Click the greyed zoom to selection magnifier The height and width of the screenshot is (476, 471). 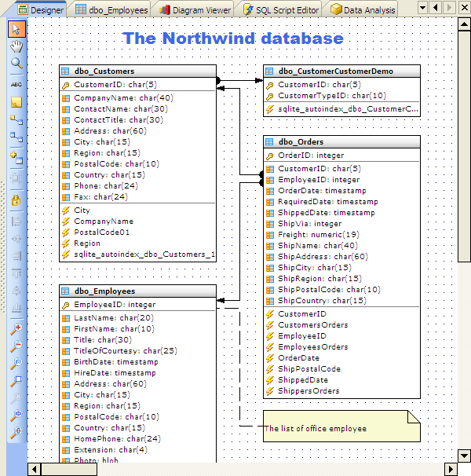click(x=16, y=398)
